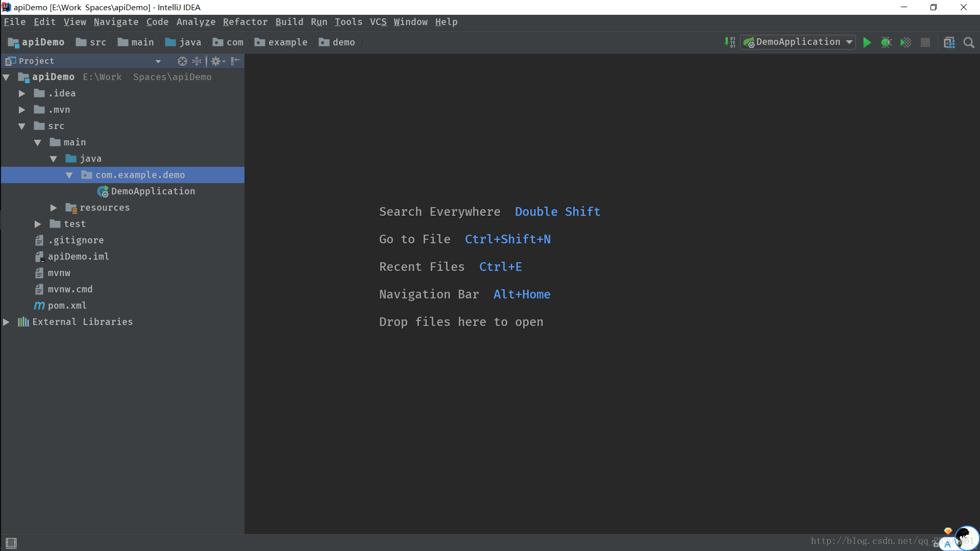Open the Analyze menu
Viewport: 980px width, 551px height.
[196, 22]
